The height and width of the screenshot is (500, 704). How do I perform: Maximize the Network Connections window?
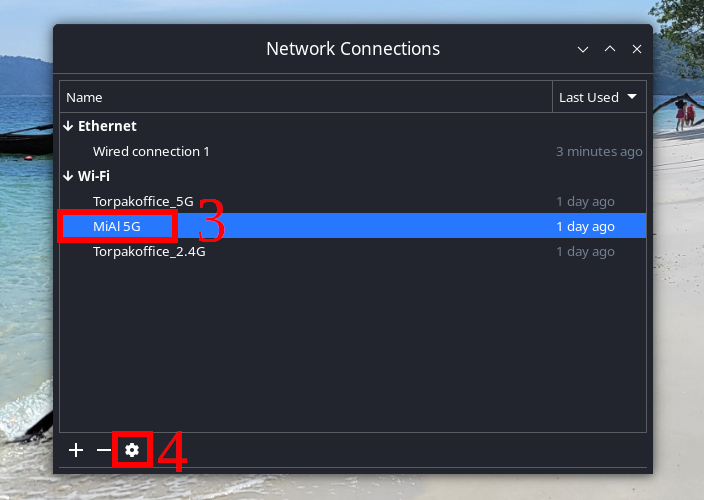coord(610,49)
